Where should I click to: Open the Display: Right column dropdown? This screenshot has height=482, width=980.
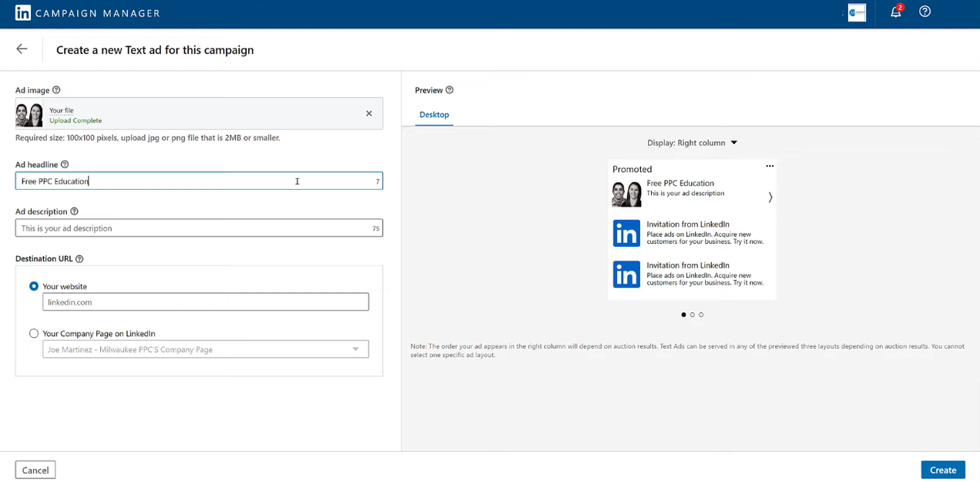pyautogui.click(x=692, y=143)
